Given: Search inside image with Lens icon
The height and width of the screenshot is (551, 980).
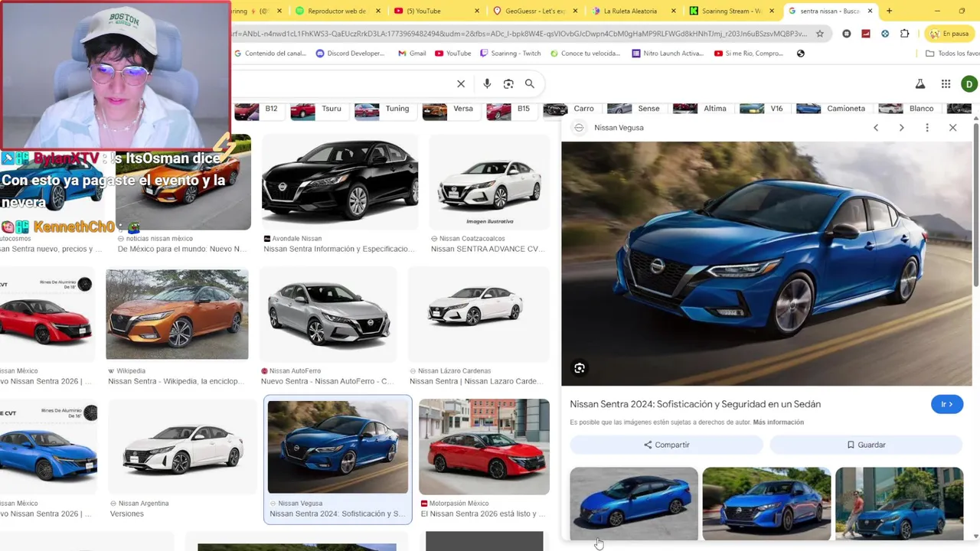Looking at the screenshot, I should click(580, 369).
